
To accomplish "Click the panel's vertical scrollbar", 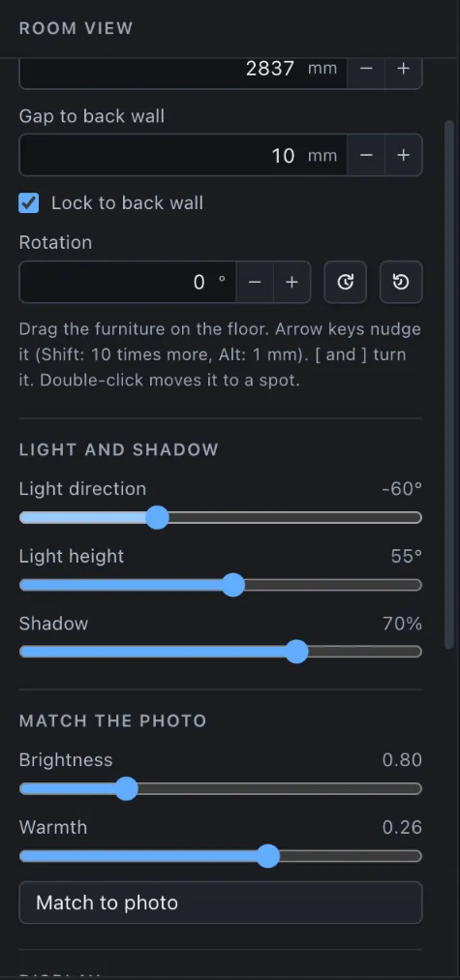I will [x=448, y=385].
